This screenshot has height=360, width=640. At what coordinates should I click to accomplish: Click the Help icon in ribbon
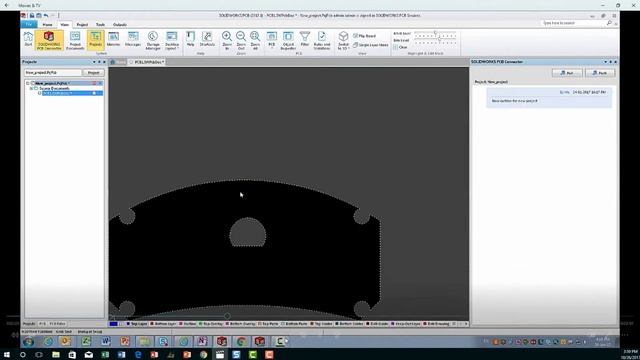pos(190,39)
